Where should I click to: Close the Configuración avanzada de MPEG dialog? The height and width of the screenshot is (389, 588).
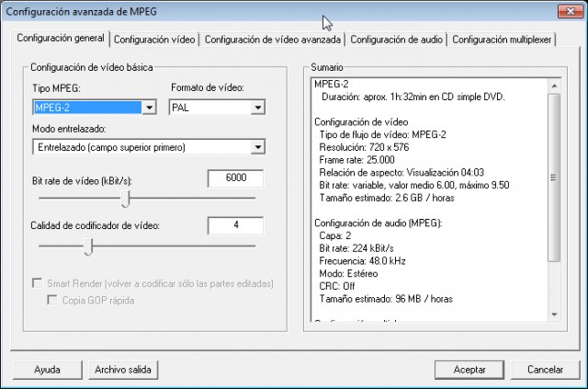[571, 11]
